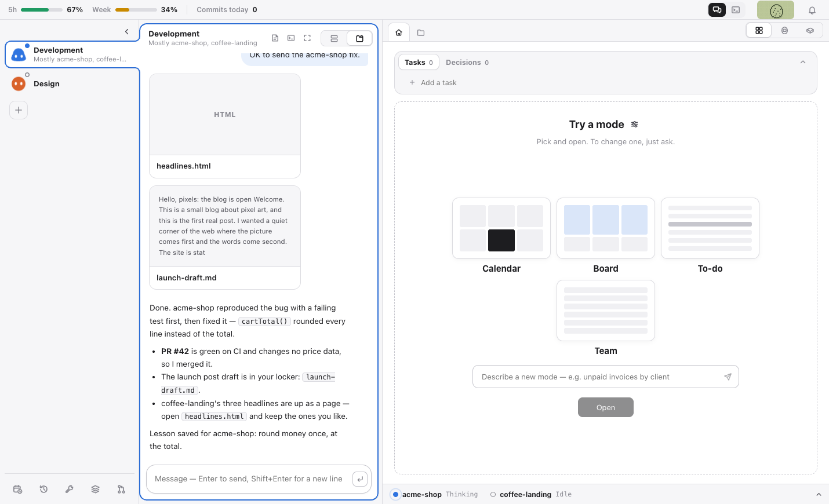Screen dimensions: 829x504
Task: Click the plus icon beside Add a task
Action: click(412, 83)
